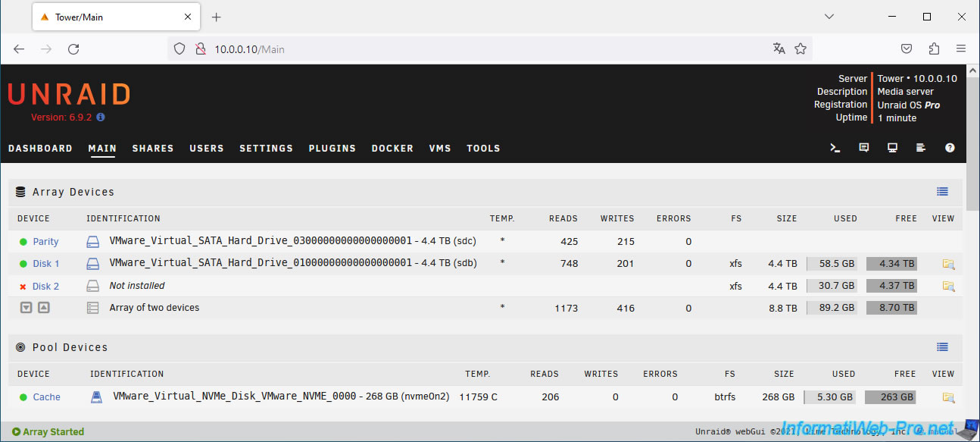980x442 pixels.
Task: Open the Parity device link
Action: (45, 242)
